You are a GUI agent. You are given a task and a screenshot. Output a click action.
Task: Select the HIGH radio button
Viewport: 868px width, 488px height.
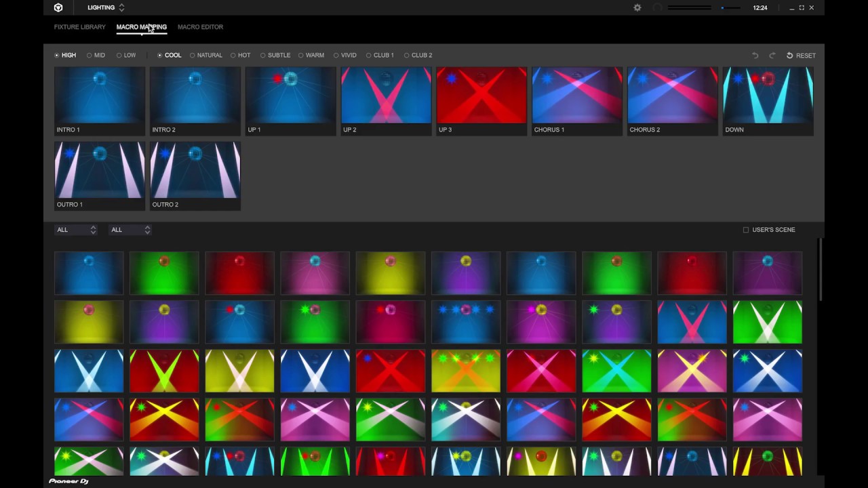65,56
